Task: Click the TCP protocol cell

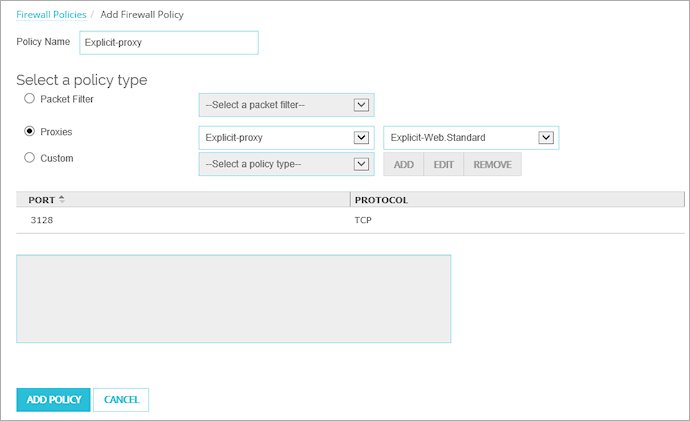Action: (363, 220)
